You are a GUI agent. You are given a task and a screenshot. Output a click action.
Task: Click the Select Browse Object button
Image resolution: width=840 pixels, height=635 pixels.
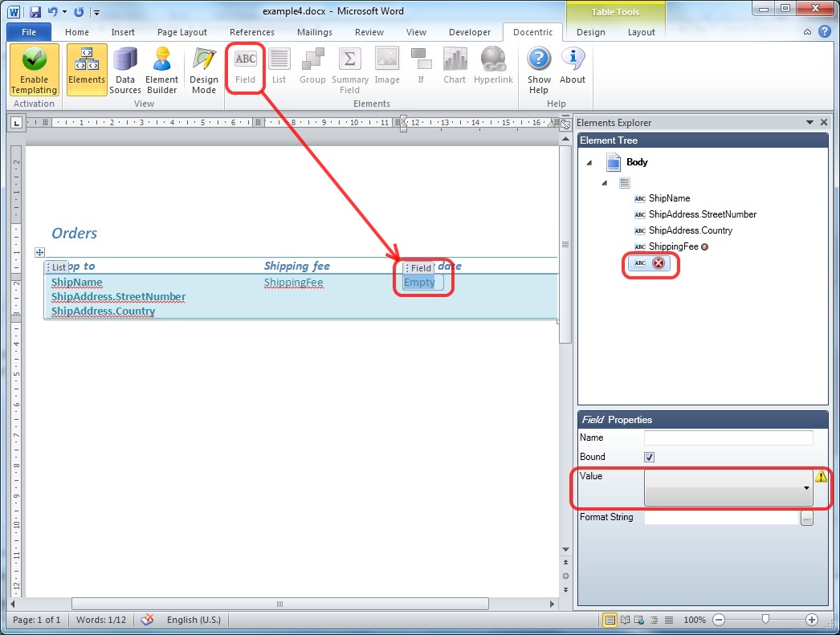click(565, 576)
